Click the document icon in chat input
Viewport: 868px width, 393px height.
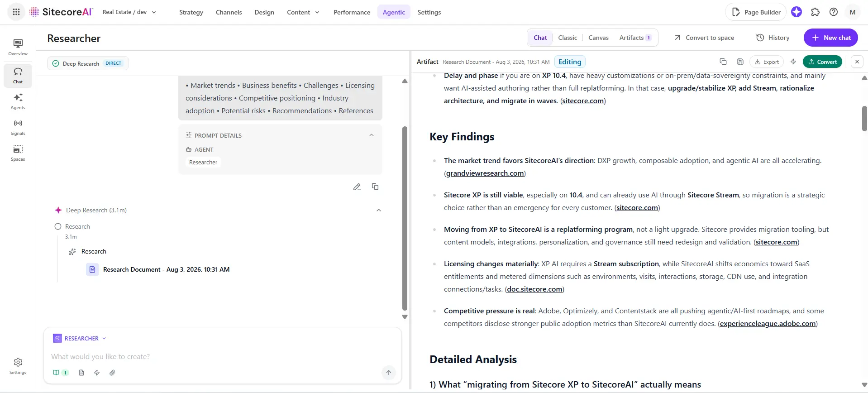click(x=81, y=373)
